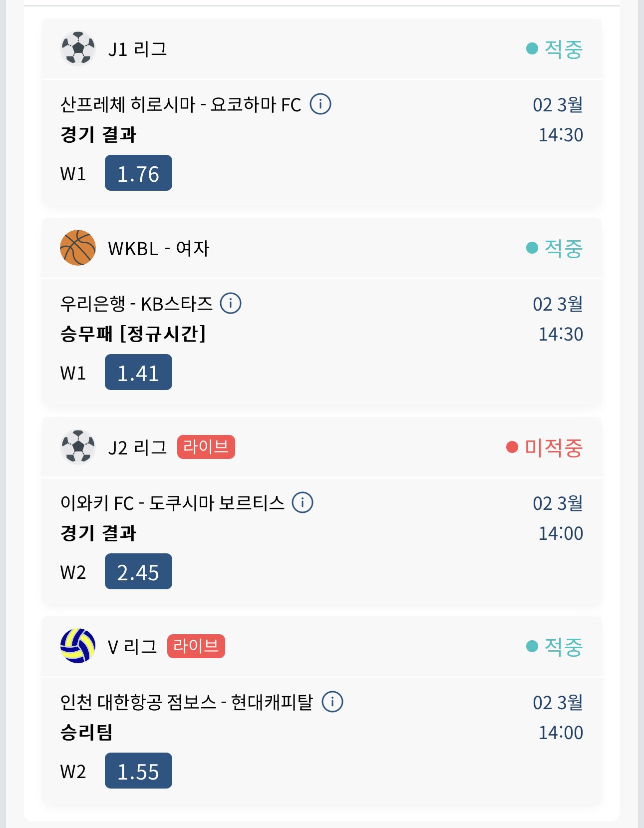Click the 라이브 badge next to V 리그
The height and width of the screenshot is (828, 644).
196,646
